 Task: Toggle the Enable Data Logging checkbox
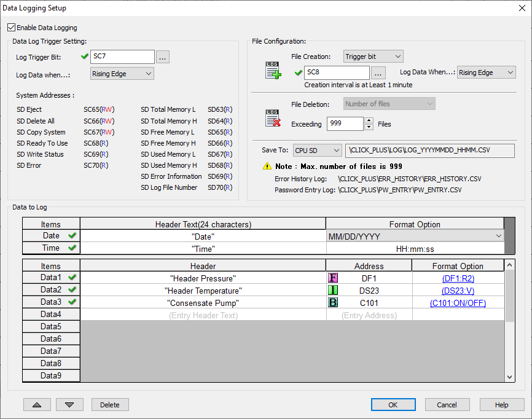[x=11, y=27]
